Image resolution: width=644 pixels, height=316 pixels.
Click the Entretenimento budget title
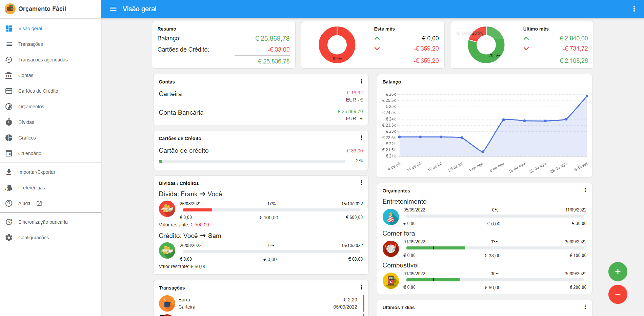pos(404,202)
